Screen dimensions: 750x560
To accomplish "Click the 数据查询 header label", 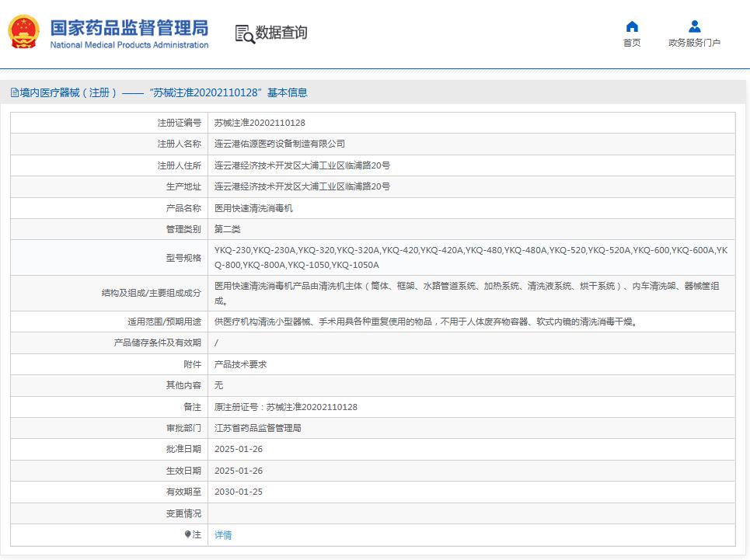I will click(281, 34).
